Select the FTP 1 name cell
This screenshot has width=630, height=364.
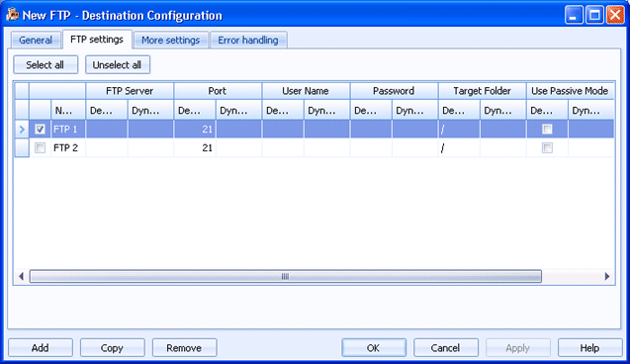tap(68, 129)
